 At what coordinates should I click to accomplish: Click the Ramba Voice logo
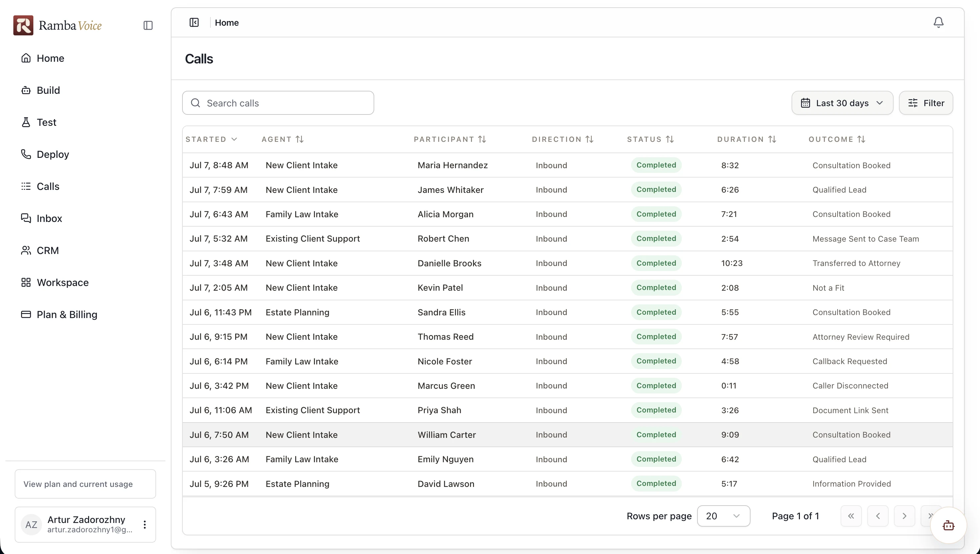click(57, 25)
